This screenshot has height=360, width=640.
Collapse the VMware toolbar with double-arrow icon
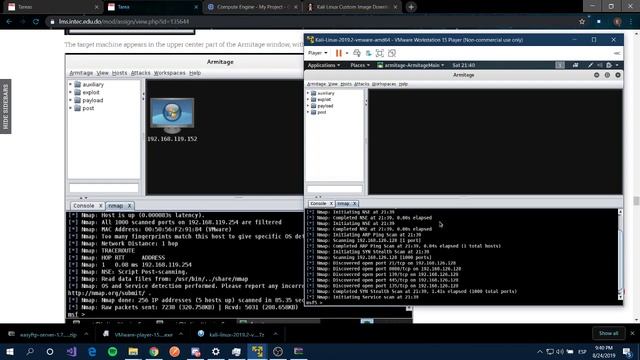pos(617,53)
